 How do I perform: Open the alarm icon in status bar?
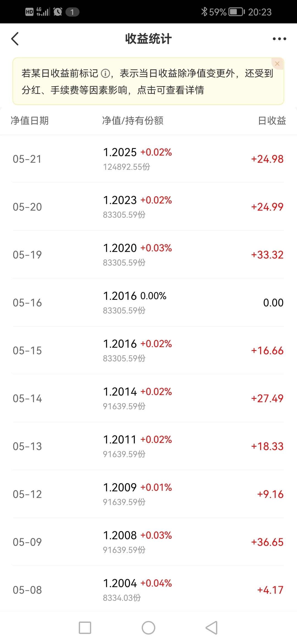click(58, 12)
